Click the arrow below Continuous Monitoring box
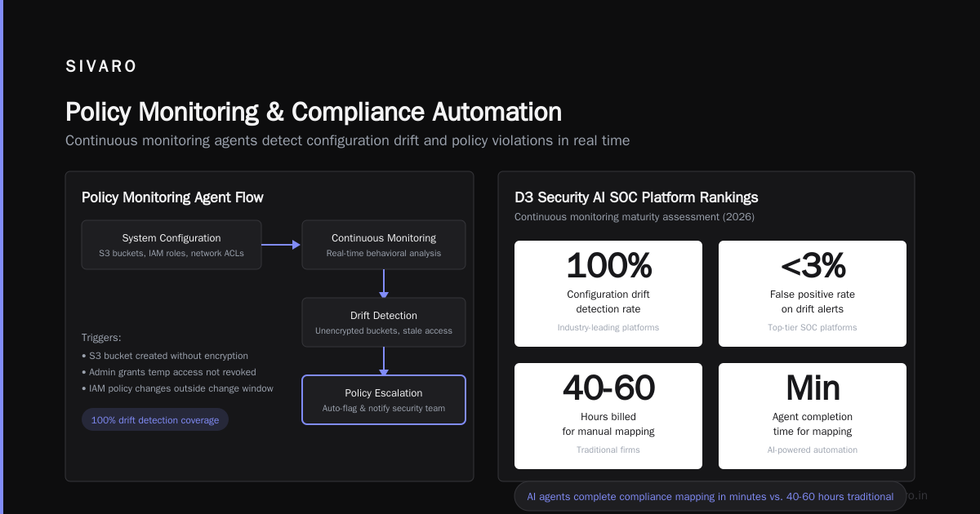The image size is (980, 514). [x=384, y=284]
